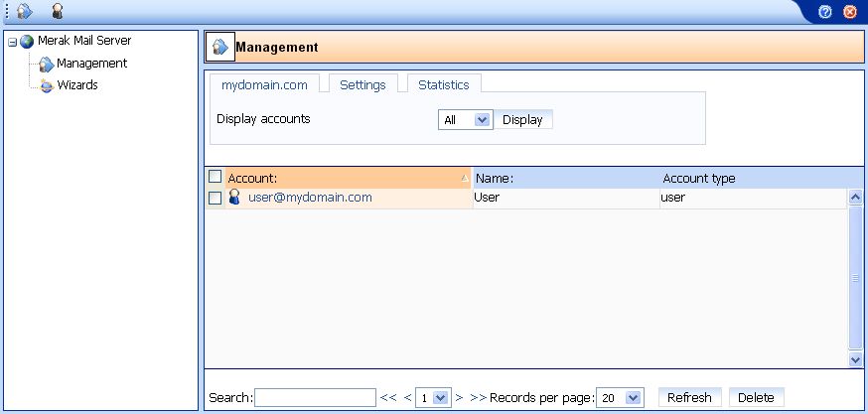The width and height of the screenshot is (868, 414).
Task: Open the help question mark icon
Action: (x=825, y=12)
